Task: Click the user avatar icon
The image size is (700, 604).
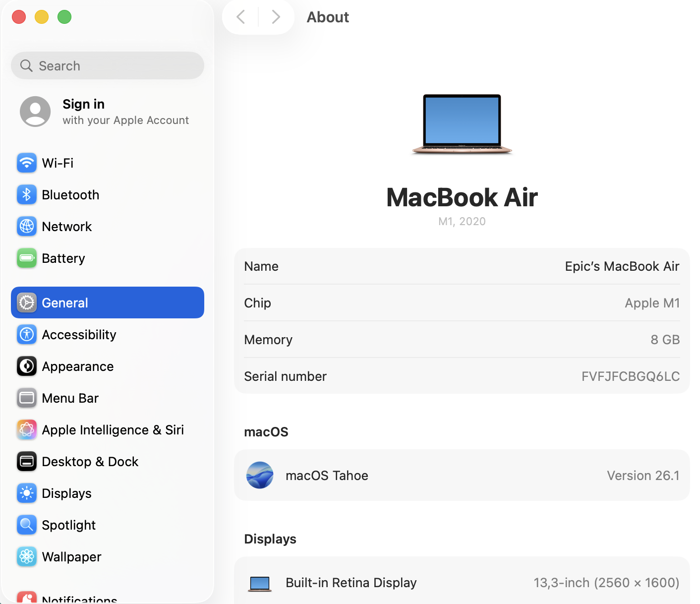Action: point(35,112)
